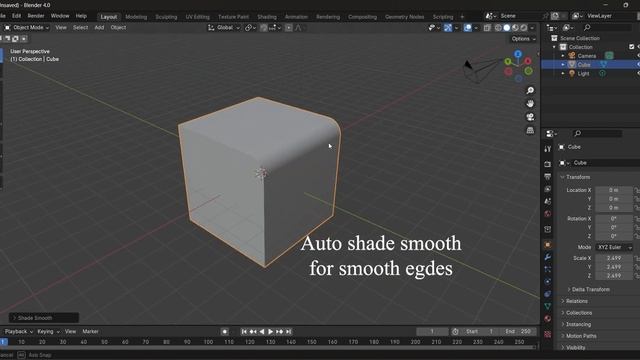
Task: Click the green Y axis on navigation gizmo
Action: [508, 62]
